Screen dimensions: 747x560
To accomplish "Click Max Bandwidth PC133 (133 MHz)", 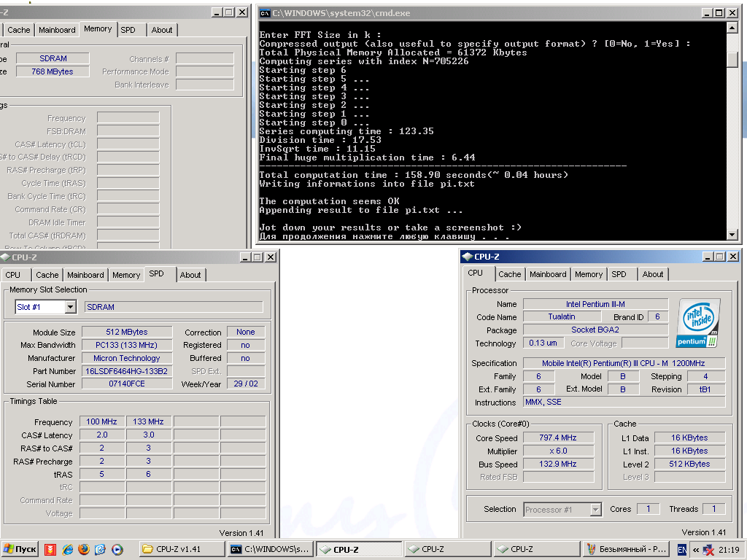I will [x=127, y=345].
